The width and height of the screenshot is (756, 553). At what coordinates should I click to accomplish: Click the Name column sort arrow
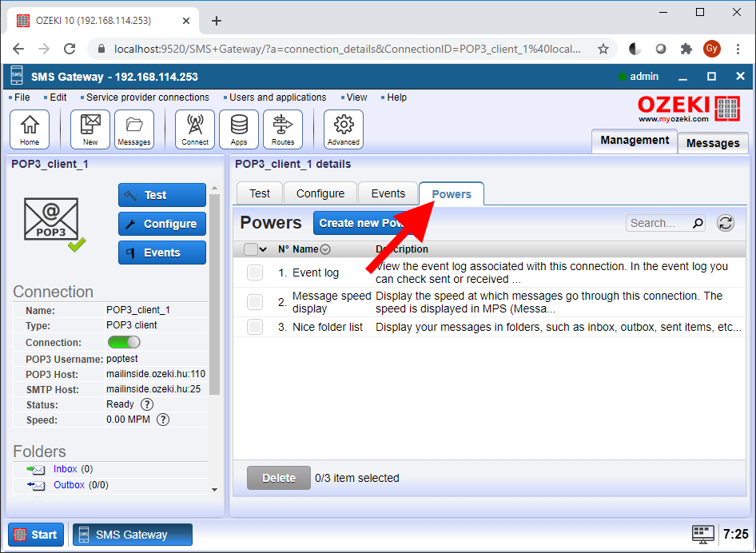click(x=325, y=249)
